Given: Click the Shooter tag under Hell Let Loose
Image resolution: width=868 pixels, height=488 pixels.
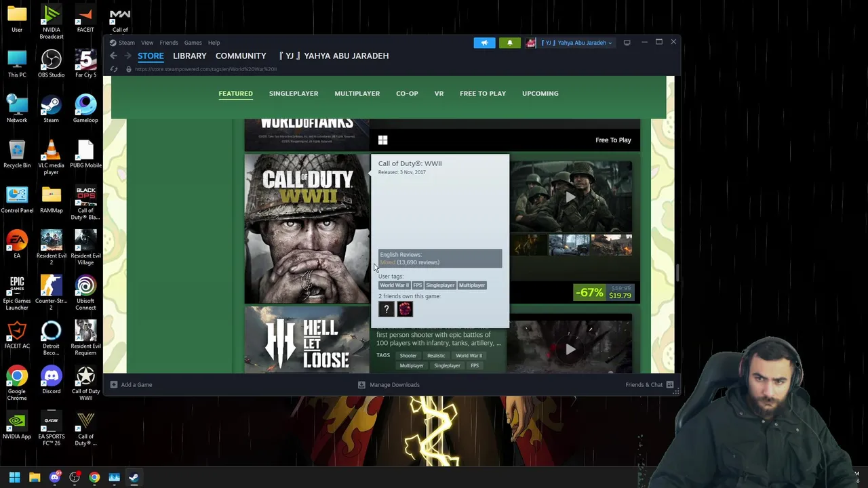Looking at the screenshot, I should 408,356.
